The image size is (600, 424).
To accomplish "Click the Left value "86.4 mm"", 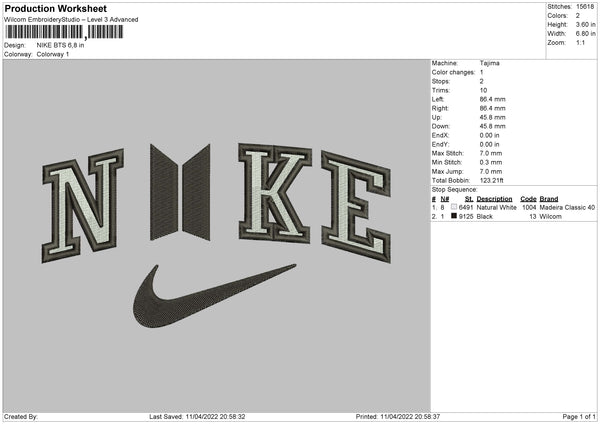I will [492, 99].
